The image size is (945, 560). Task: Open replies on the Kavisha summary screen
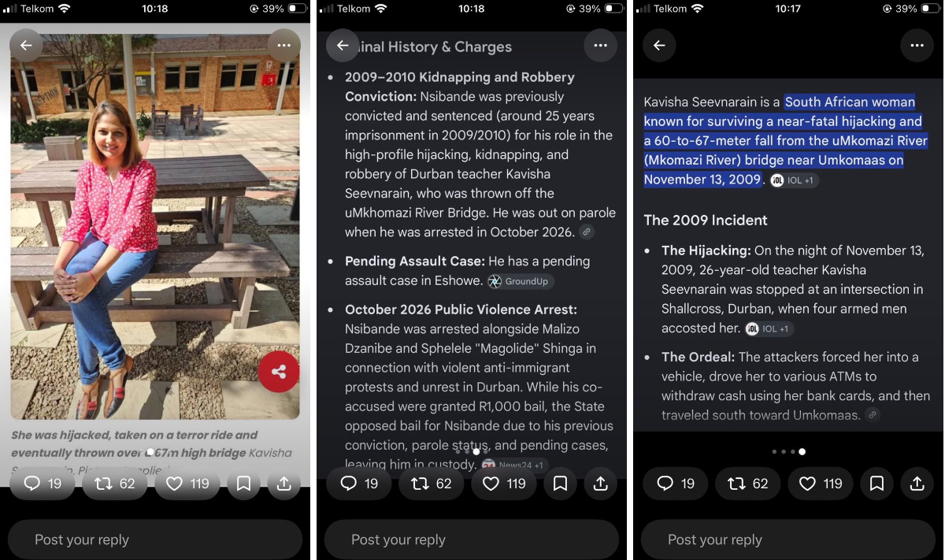coord(676,484)
